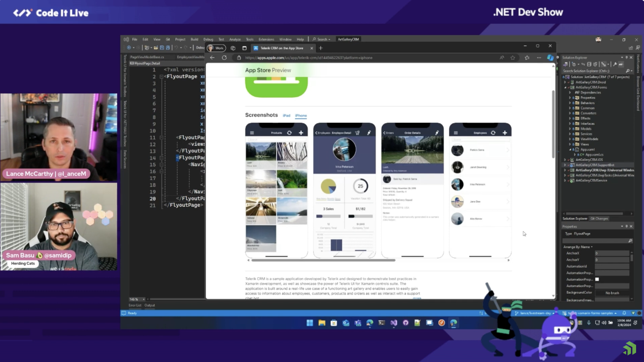The width and height of the screenshot is (644, 362).
Task: Open the File menu
Action: 135,39
